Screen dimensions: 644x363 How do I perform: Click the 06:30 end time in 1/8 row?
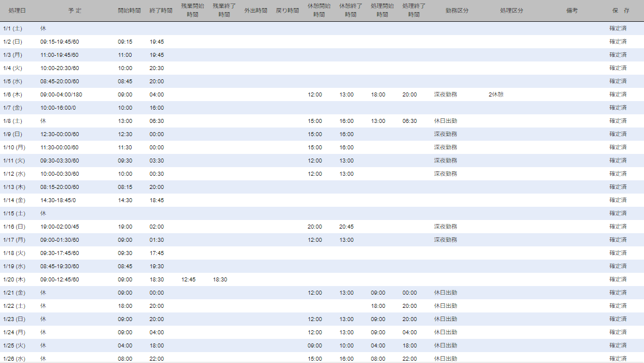pos(156,121)
